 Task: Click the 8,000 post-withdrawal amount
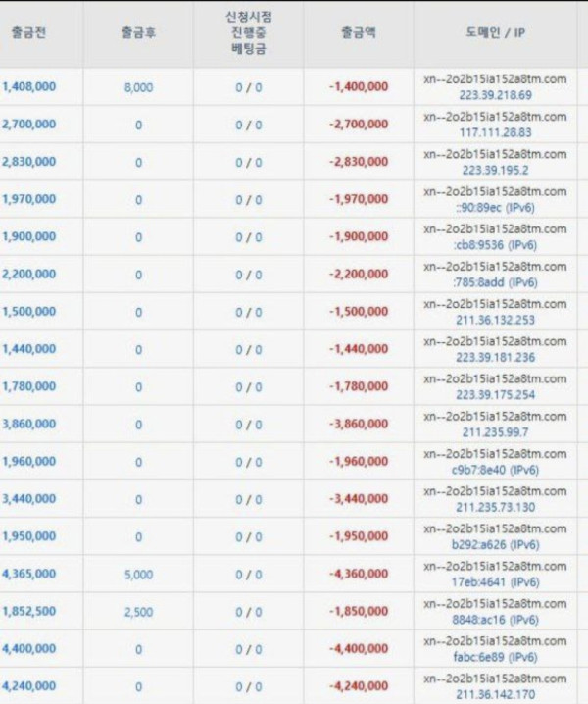coord(138,86)
